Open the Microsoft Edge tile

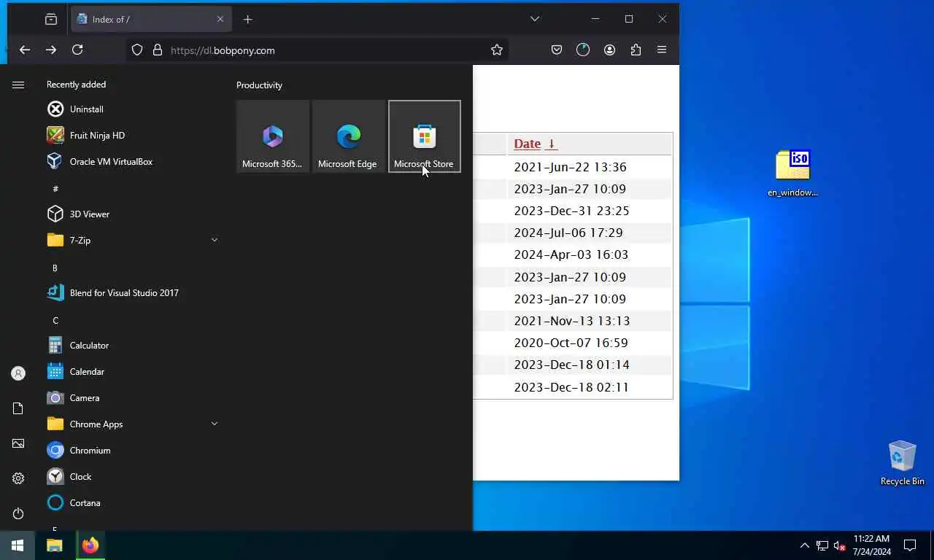pyautogui.click(x=349, y=136)
